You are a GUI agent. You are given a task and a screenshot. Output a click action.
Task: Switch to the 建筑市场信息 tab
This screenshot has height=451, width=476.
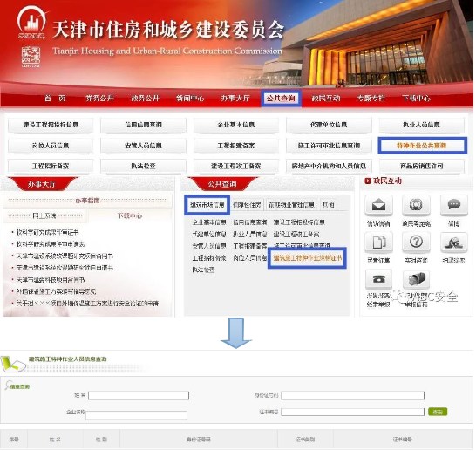click(x=207, y=205)
